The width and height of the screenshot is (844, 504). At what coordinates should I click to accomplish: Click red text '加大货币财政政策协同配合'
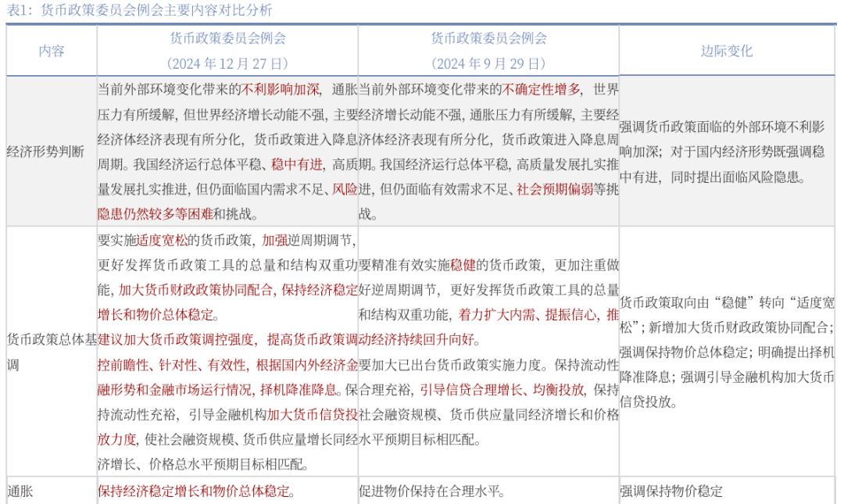pyautogui.click(x=196, y=290)
